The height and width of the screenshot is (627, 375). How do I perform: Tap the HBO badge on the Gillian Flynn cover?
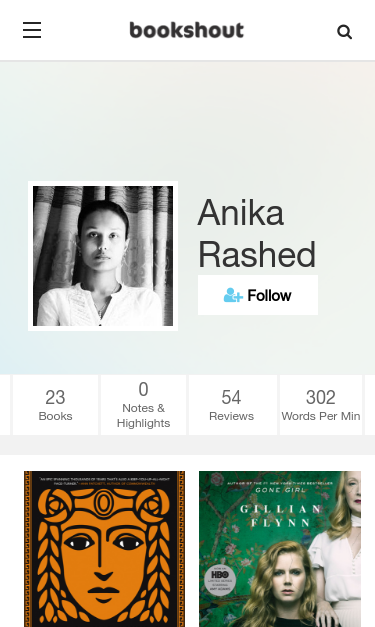pos(220,579)
